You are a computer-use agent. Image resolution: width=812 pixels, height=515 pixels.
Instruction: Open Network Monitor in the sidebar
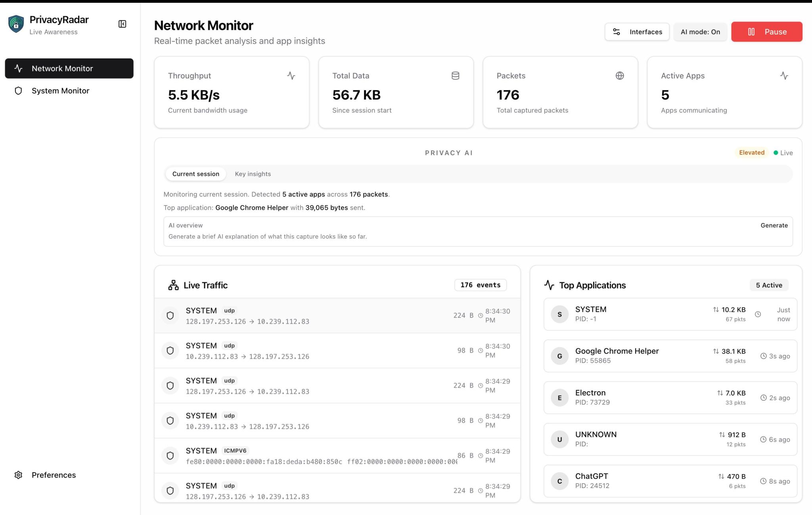(69, 68)
